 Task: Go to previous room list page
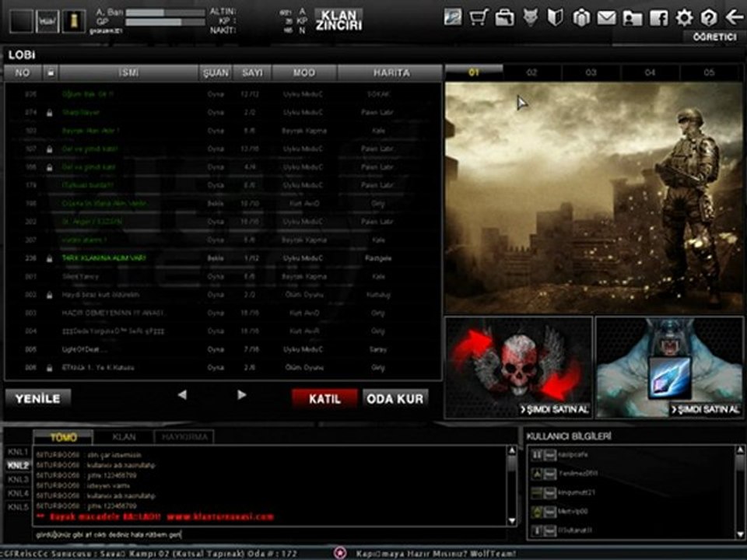182,395
